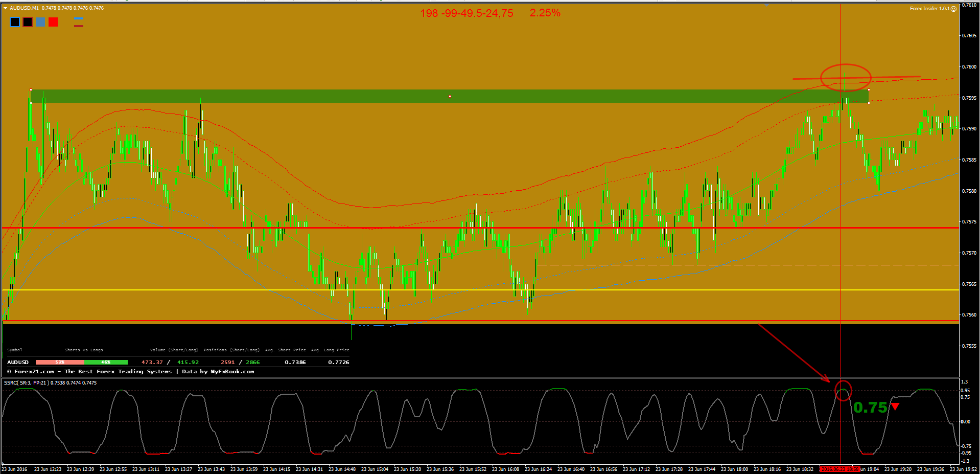Image resolution: width=980 pixels, height=474 pixels.
Task: Click the 23 Jun 15:04 time axis label
Action: 375,469
